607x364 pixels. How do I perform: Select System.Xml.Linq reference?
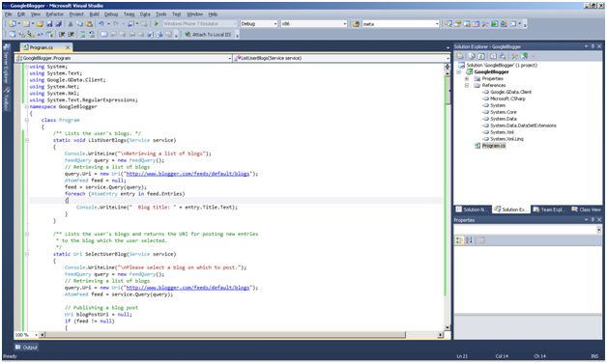(x=506, y=139)
